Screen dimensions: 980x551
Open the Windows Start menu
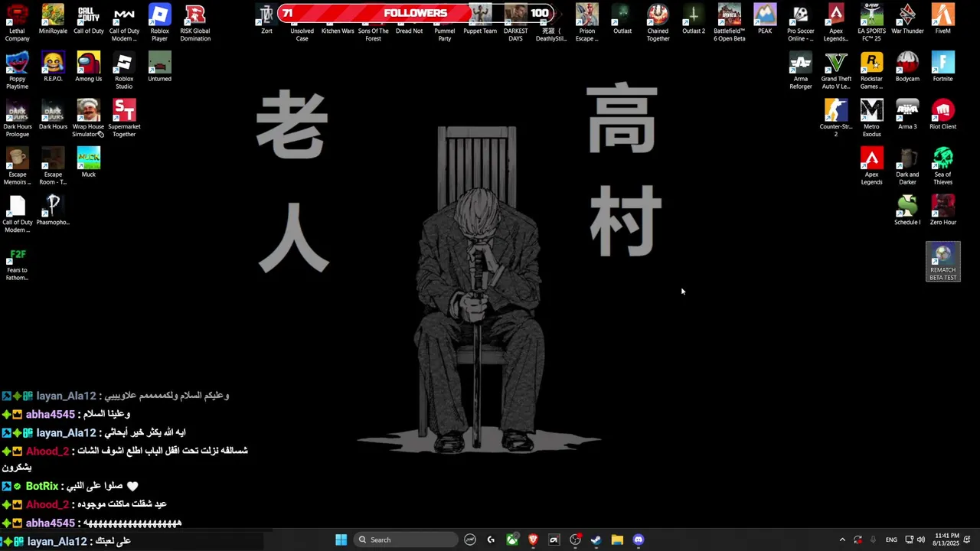341,540
